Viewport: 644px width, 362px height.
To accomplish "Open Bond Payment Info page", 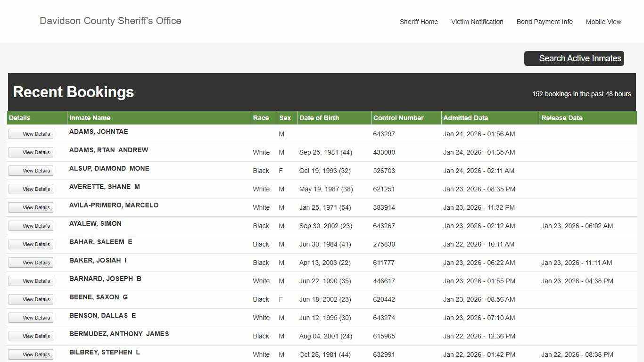I will (544, 22).
